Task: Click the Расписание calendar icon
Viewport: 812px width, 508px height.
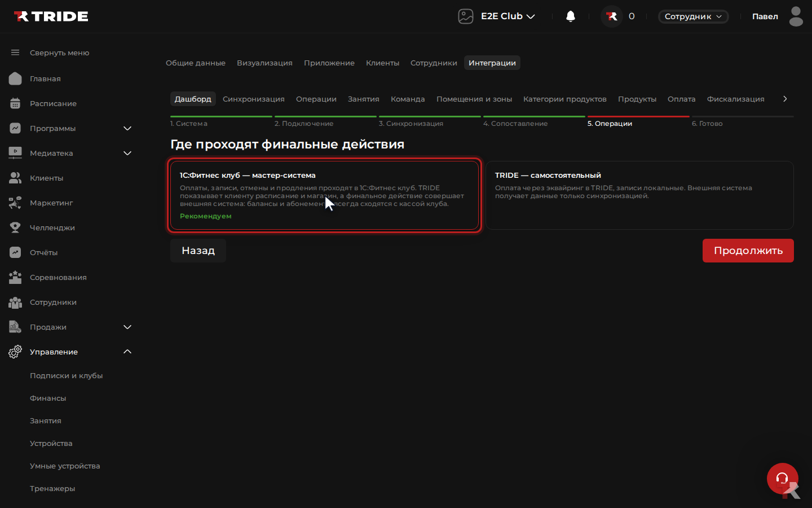Action: [15, 103]
